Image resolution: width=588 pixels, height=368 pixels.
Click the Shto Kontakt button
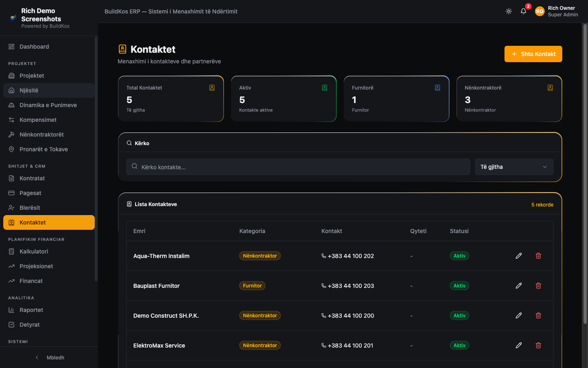click(x=533, y=54)
